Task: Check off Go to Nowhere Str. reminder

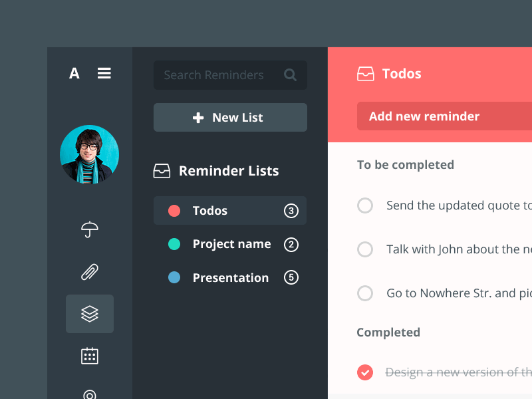Action: click(x=365, y=293)
